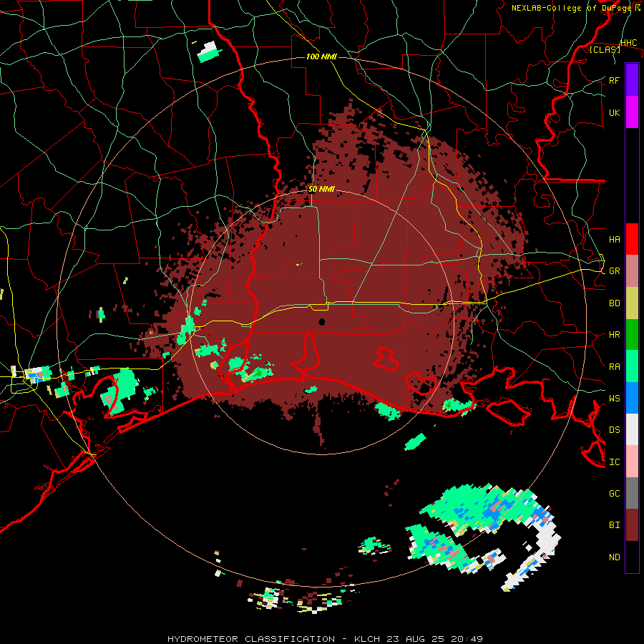Click the 'IC' legend label
The height and width of the screenshot is (644, 644).
(x=614, y=462)
